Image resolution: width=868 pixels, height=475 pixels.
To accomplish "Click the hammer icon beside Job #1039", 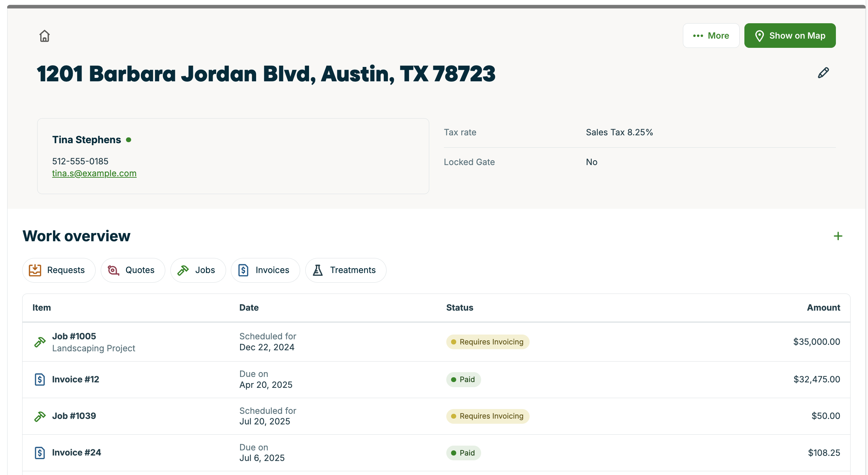I will coord(40,416).
